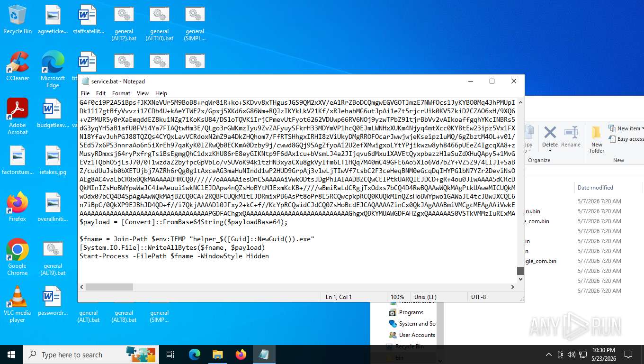Select budgetleav Word document icon
644x364 pixels.
[x=53, y=114]
